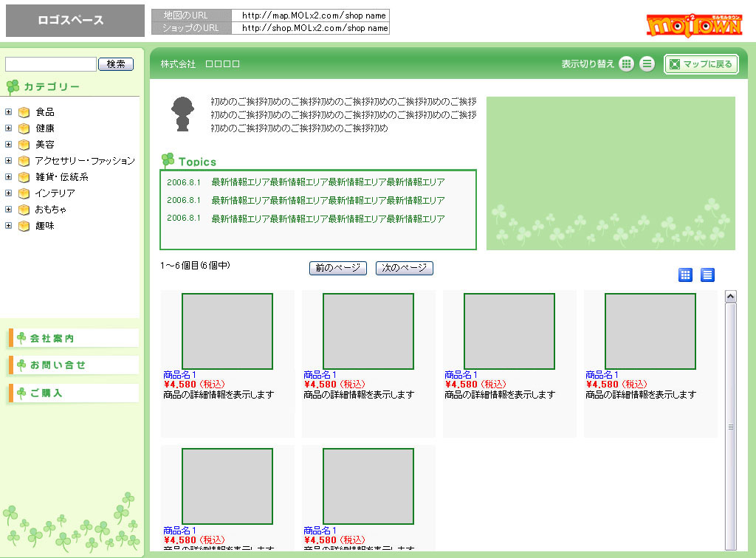Expand the 雑貨・伝統系 category
The height and width of the screenshot is (558, 756).
8,177
